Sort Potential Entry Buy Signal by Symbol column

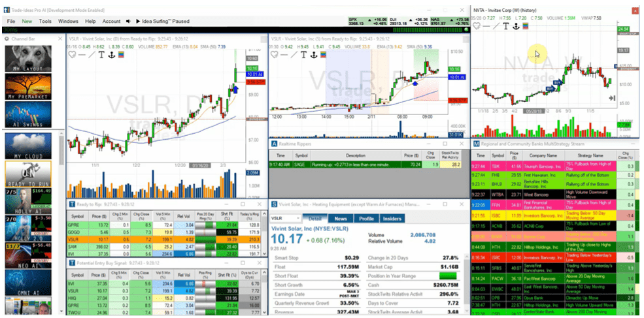point(77,275)
